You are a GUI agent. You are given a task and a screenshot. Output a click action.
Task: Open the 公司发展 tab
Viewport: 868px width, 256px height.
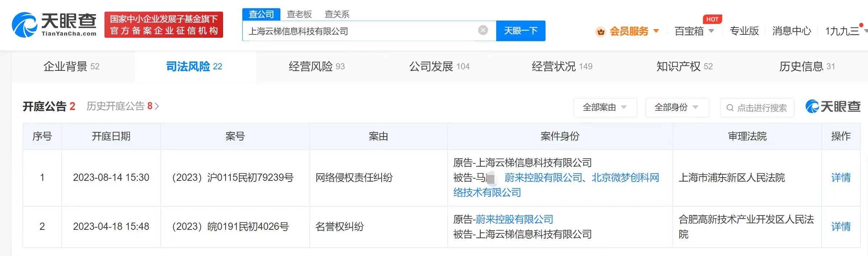[x=439, y=66]
